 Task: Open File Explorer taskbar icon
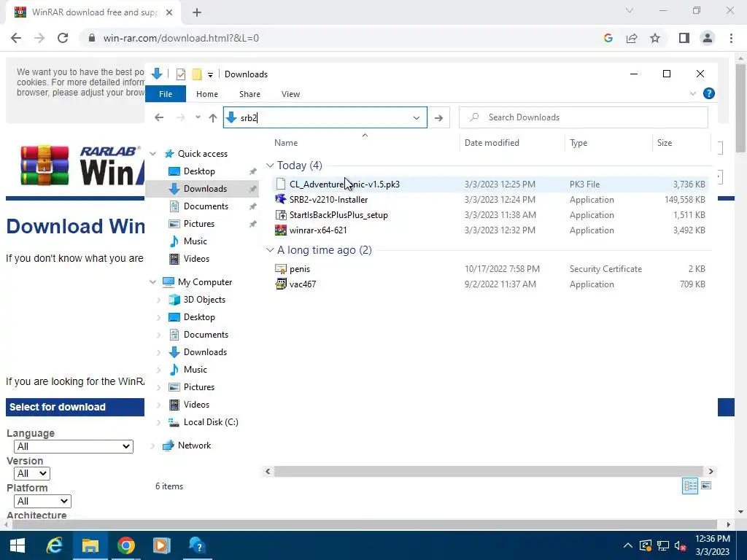coord(90,545)
